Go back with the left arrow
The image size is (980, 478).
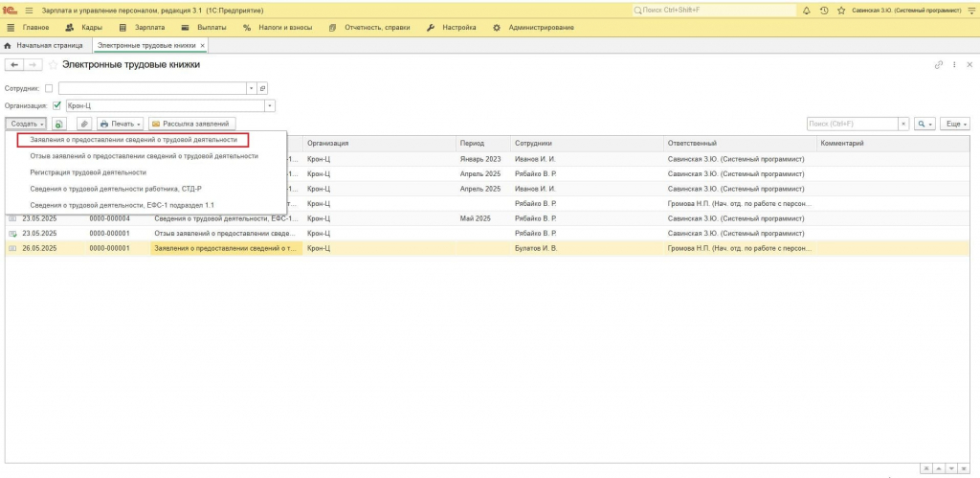[x=13, y=64]
